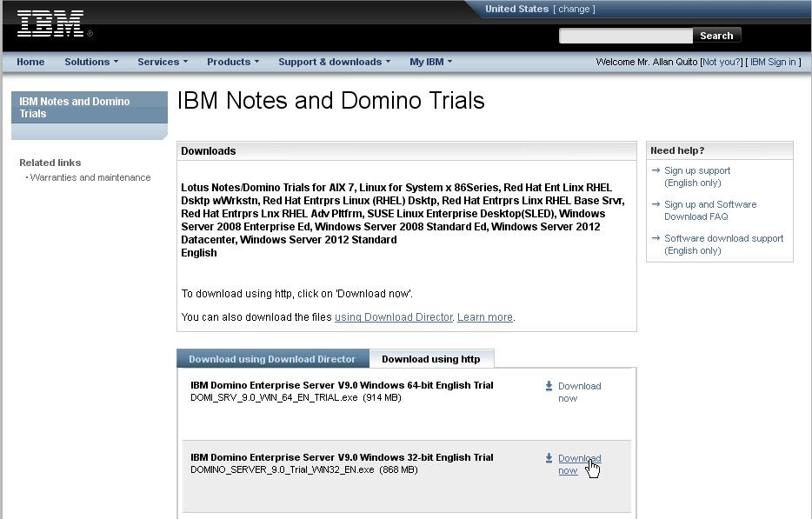Select the Download using http tab

(431, 359)
